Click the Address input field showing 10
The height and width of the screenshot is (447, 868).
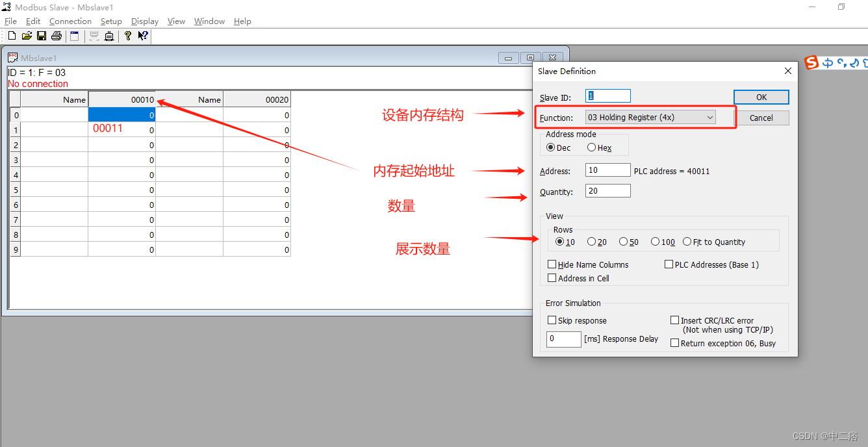[x=608, y=170]
